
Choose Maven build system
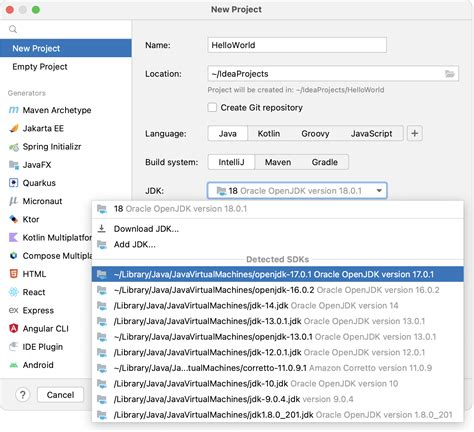point(278,162)
